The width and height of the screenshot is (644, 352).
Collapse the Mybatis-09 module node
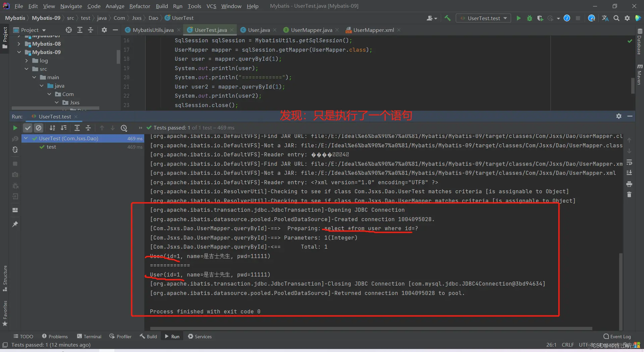pos(19,52)
